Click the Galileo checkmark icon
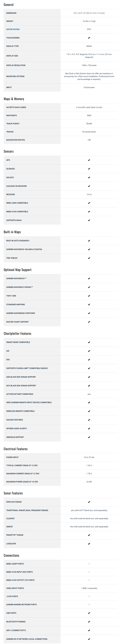The height and width of the screenshot is (644, 118). pos(89,177)
